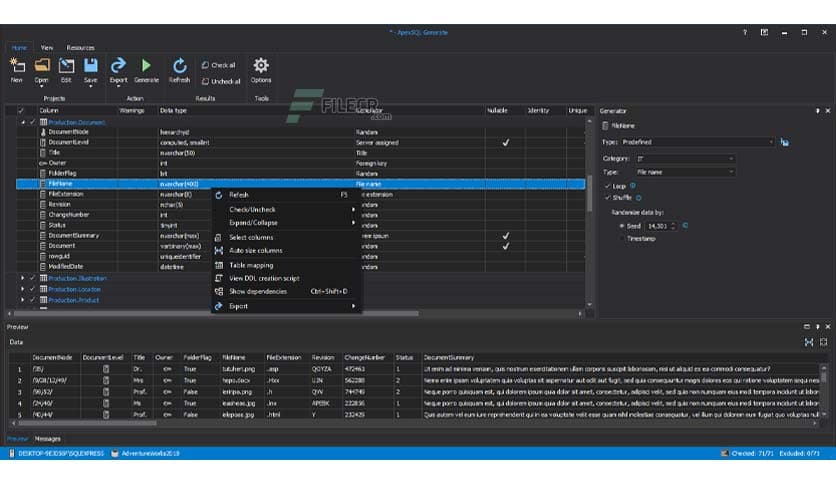Click the AdventureWorks2019 database status item
The width and height of the screenshot is (836, 484).
click(146, 454)
